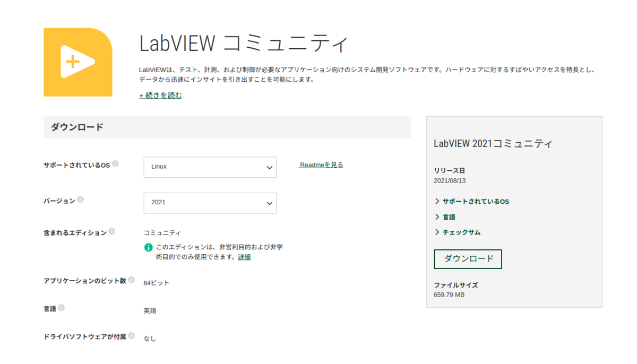Click the green info icon in edition notice

point(149,247)
